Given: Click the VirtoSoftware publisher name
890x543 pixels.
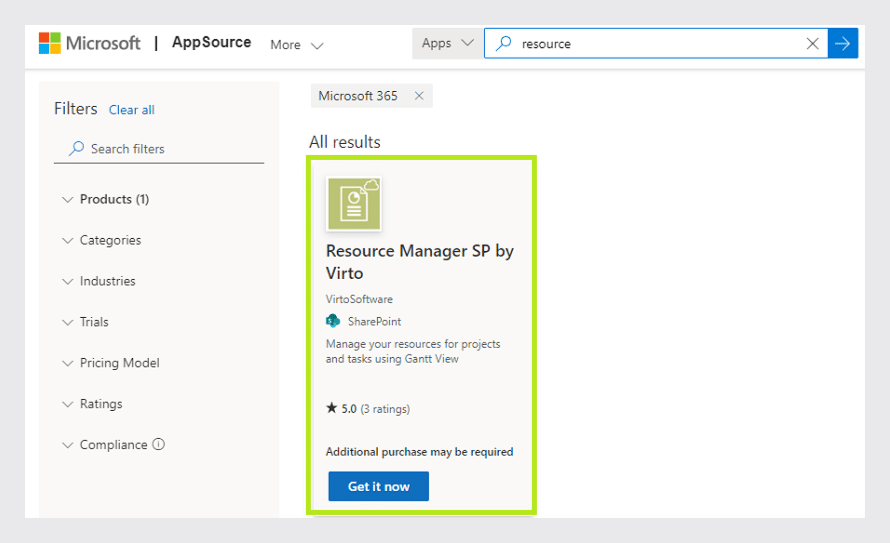Looking at the screenshot, I should (x=359, y=299).
